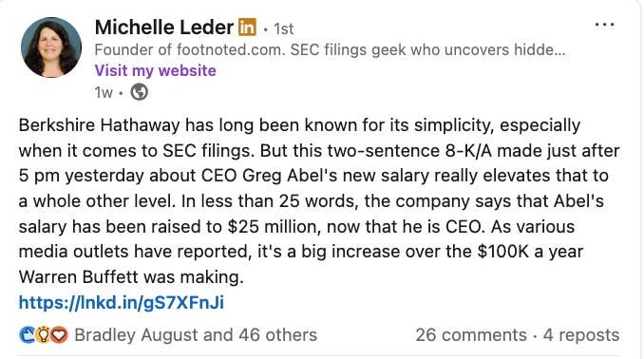Show the 26 comments
Image resolution: width=644 pixels, height=359 pixels.
[471, 335]
